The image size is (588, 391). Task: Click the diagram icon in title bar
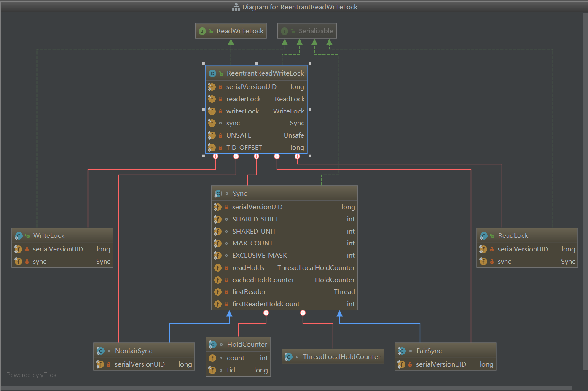236,7
